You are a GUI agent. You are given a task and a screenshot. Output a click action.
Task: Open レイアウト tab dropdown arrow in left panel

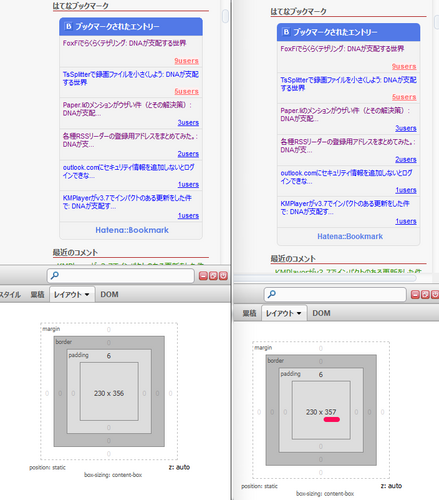click(x=87, y=295)
